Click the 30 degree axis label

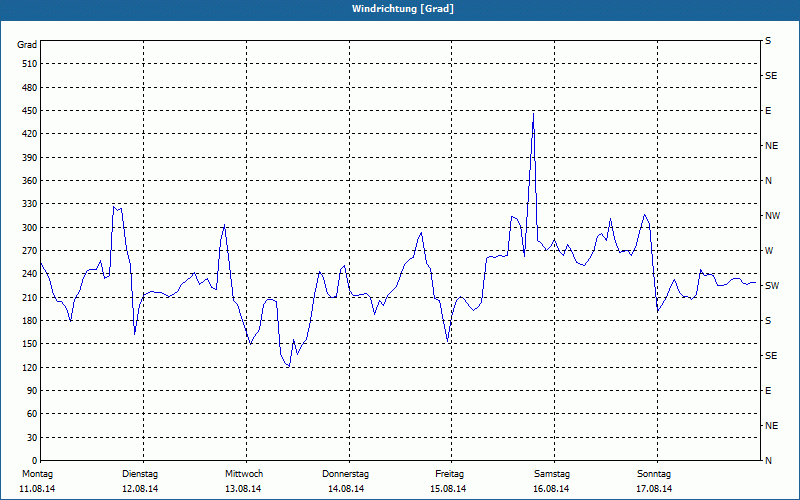[32, 438]
